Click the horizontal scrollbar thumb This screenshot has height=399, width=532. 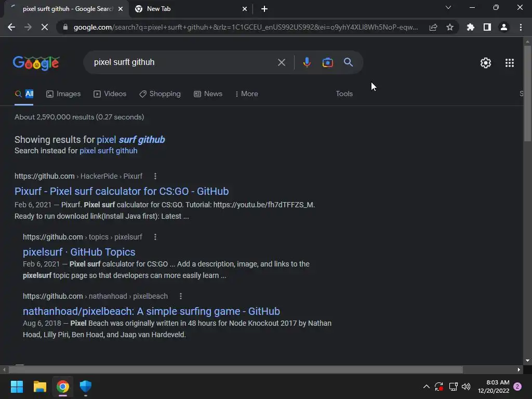coord(236,369)
